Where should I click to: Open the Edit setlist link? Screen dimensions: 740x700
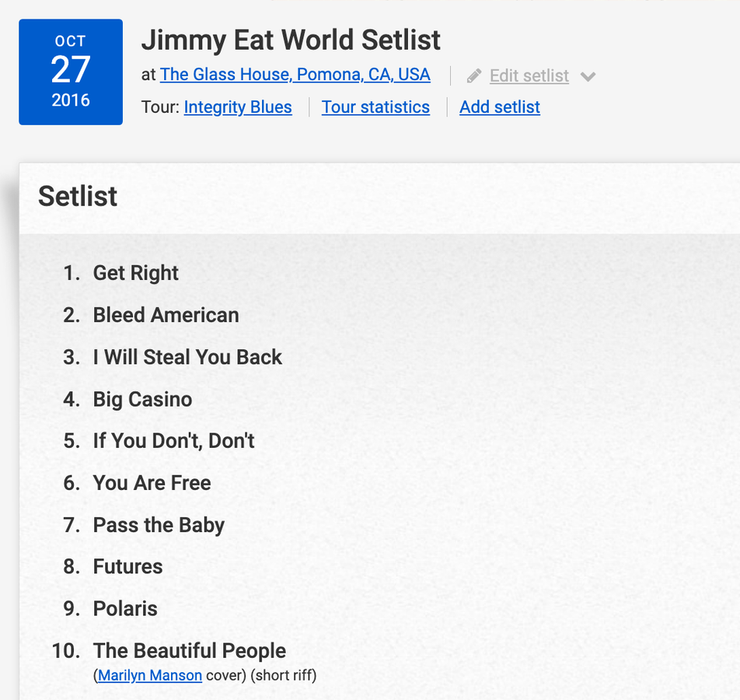[x=529, y=76]
